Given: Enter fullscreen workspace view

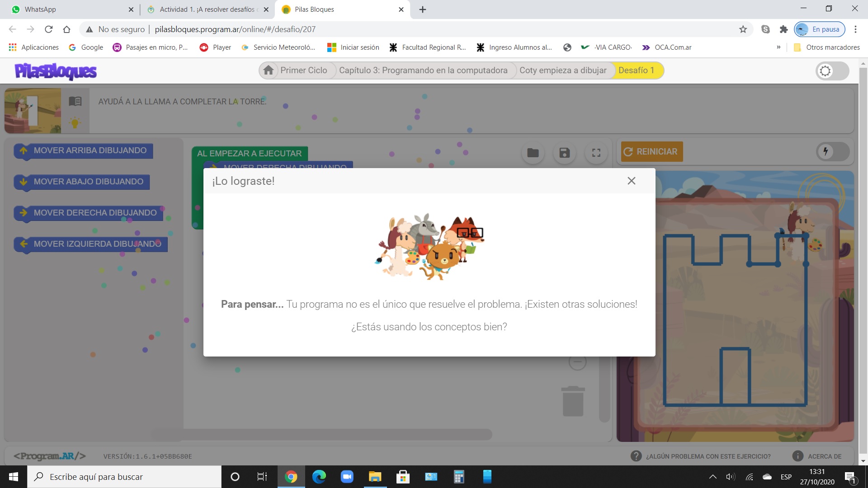Looking at the screenshot, I should pos(596,153).
